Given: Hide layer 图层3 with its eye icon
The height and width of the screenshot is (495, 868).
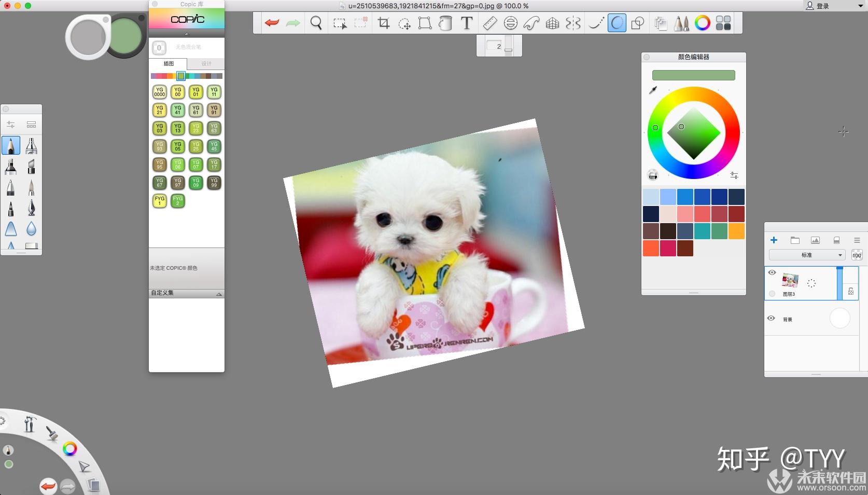Looking at the screenshot, I should (x=772, y=272).
